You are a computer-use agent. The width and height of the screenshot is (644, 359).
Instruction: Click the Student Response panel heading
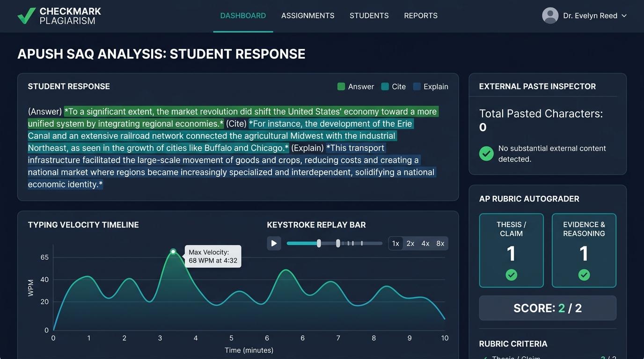pos(69,86)
